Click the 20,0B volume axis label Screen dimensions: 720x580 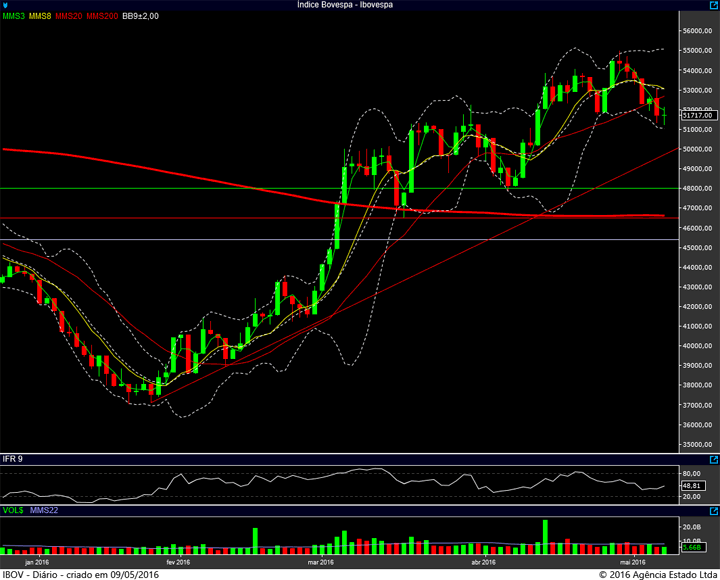692,527
